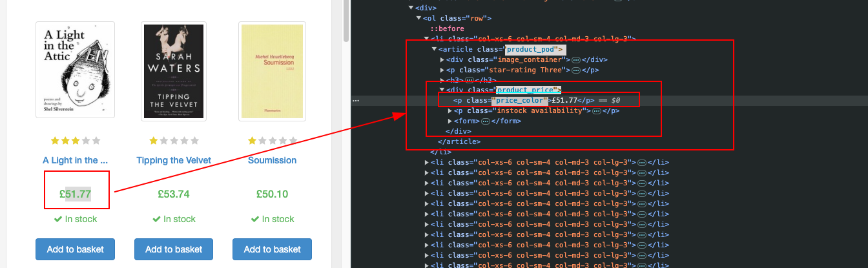Click the page's vertical scrollbar
The width and height of the screenshot is (868, 268).
346,19
